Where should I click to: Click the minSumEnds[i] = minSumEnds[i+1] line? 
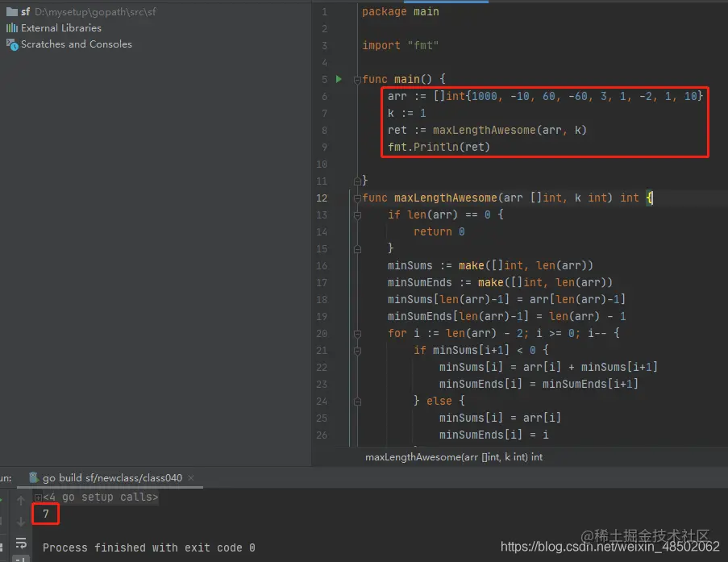point(539,384)
